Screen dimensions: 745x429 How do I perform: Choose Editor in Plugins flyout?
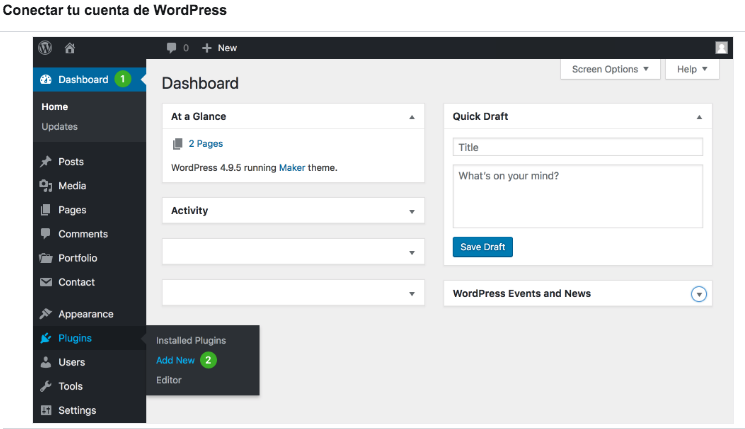pos(169,380)
